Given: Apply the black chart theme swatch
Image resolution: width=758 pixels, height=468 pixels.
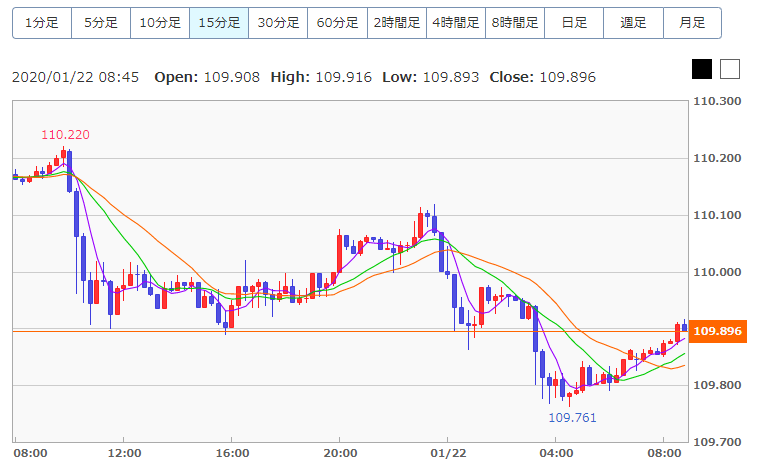Looking at the screenshot, I should (x=702, y=69).
